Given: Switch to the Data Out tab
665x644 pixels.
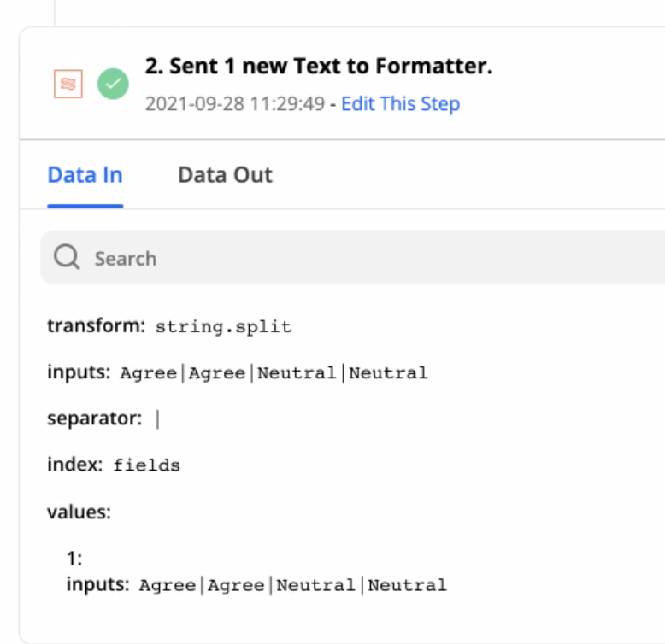Looking at the screenshot, I should click(225, 175).
